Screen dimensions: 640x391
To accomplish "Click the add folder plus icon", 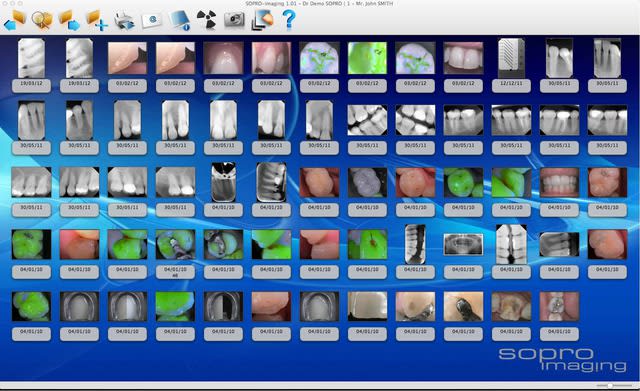I will click(x=97, y=20).
